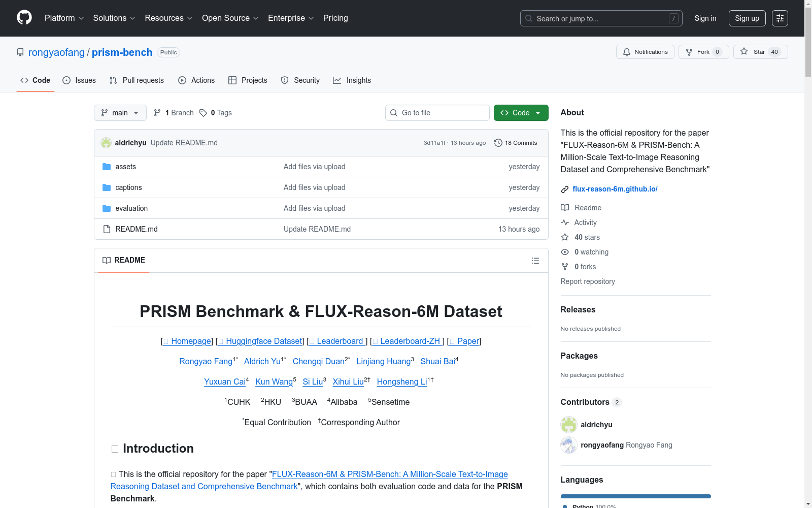The width and height of the screenshot is (812, 508).
Task: Open Hongsheng Li author link
Action: 402,382
